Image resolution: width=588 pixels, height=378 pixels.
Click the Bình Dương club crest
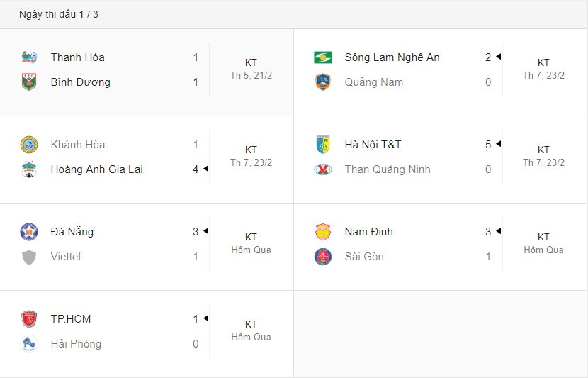coord(29,82)
